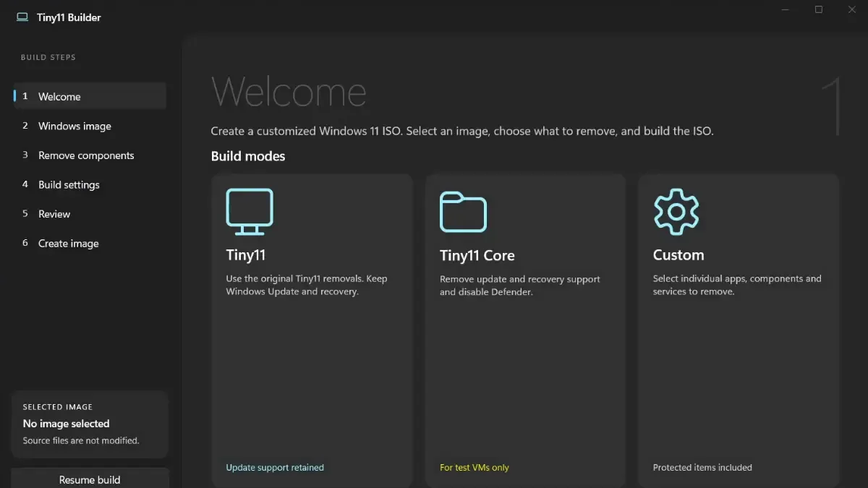Click the 'Tiny11 Builder' window title
This screenshot has width=868, height=488.
click(69, 17)
